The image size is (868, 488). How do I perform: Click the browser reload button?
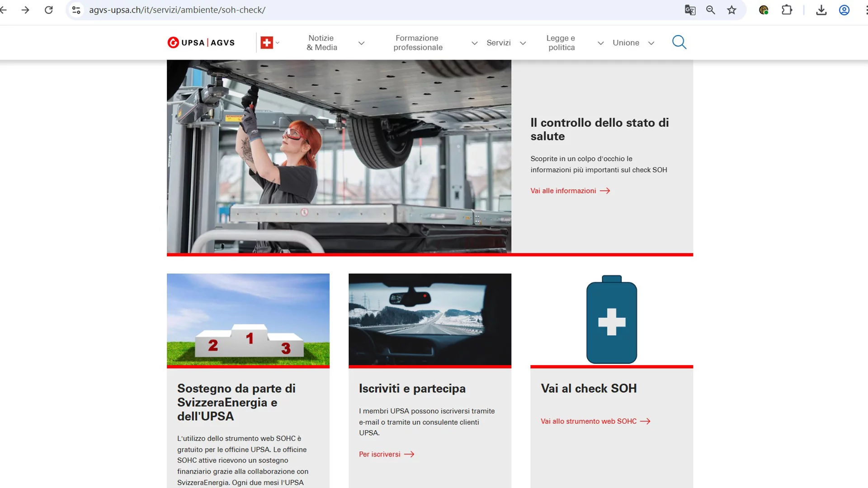[x=49, y=10]
